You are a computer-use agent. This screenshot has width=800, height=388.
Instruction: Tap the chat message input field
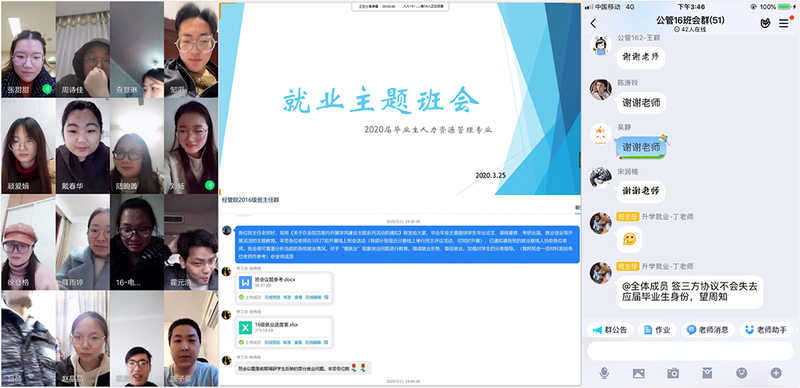(x=690, y=351)
